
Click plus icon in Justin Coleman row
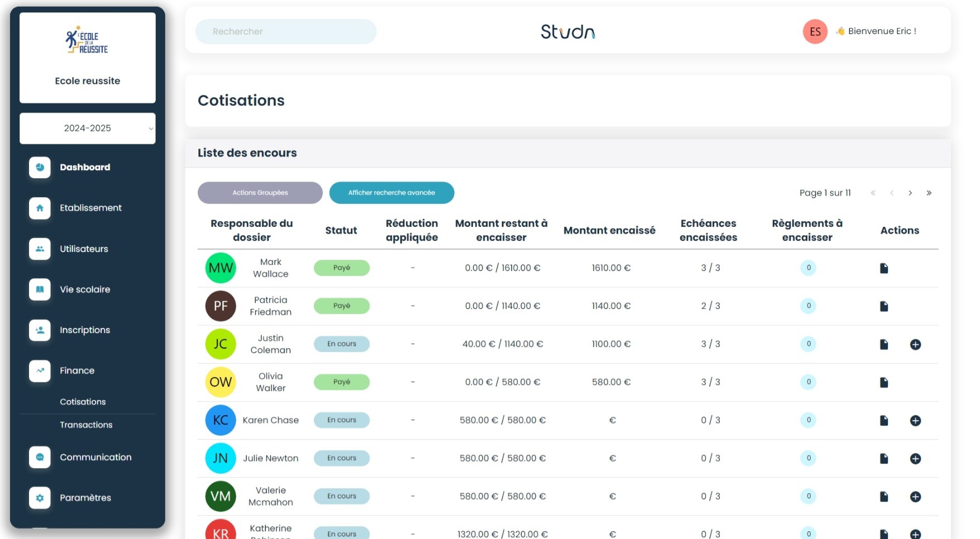click(x=915, y=345)
